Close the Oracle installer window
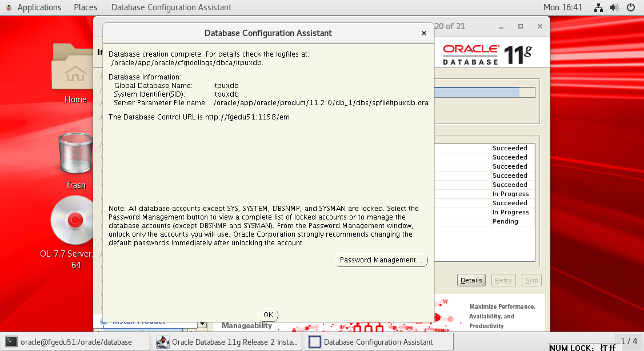Screen dimensions: 644x351 pyautogui.click(x=539, y=26)
